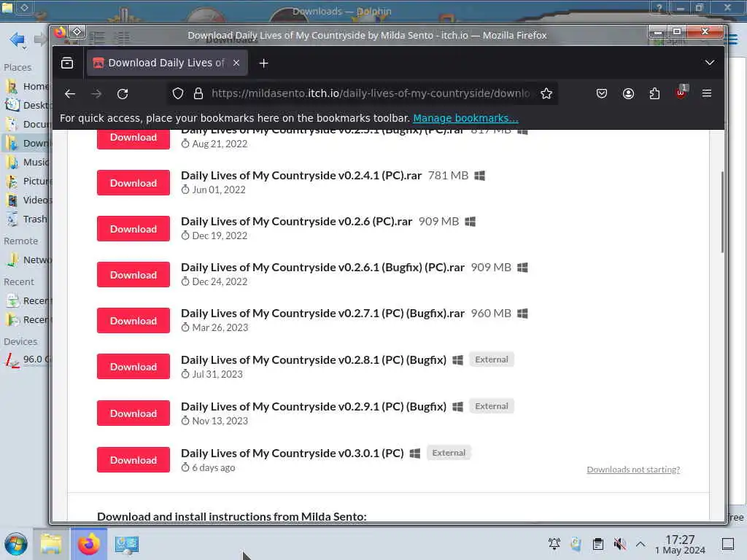
Task: Select the Download Daily Lives tab
Action: [x=167, y=63]
